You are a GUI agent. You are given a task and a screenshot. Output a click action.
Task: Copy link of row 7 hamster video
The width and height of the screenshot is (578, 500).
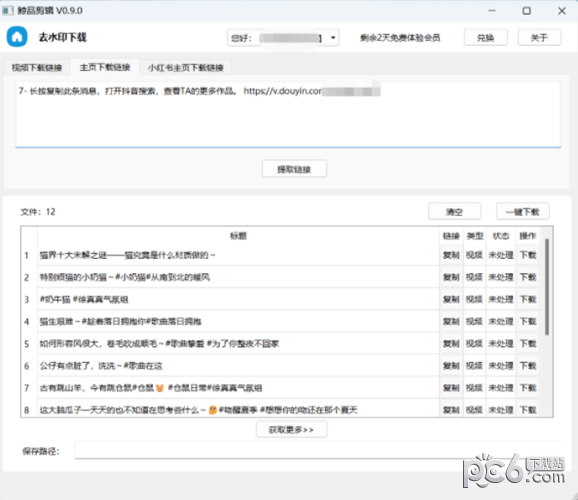pos(451,388)
